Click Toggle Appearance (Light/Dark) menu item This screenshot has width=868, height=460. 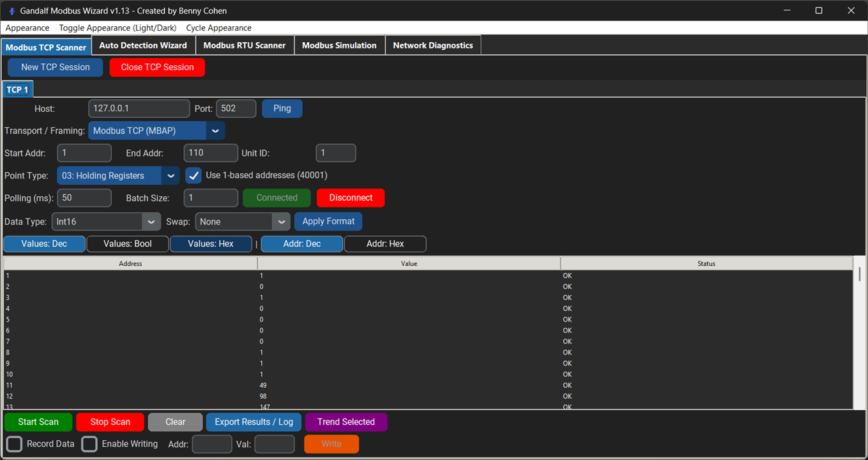pos(118,27)
